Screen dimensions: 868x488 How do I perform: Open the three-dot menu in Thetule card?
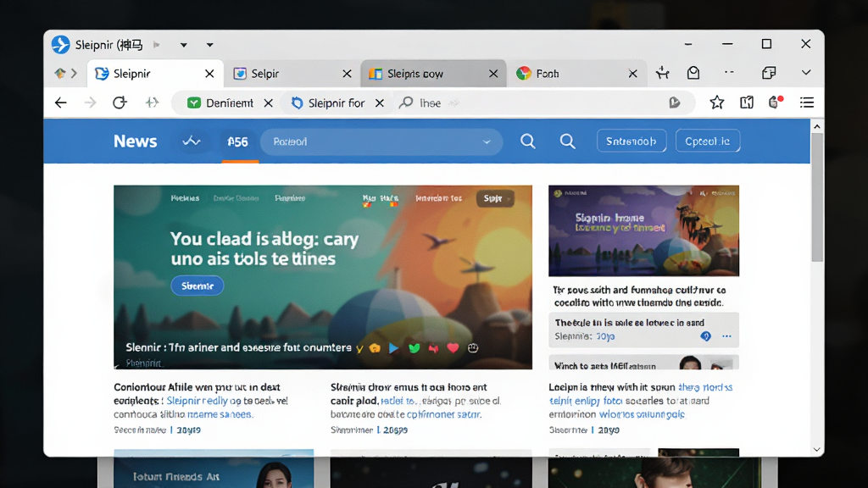[726, 335]
